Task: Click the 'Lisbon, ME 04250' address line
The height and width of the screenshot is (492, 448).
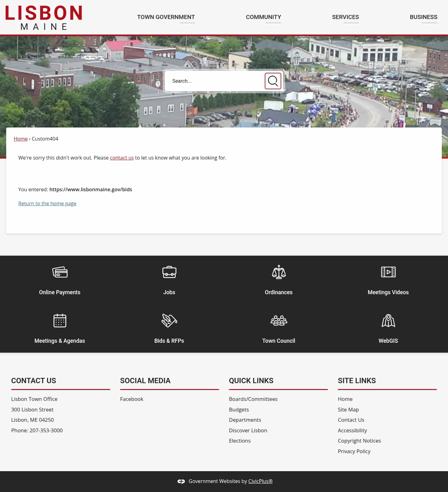Action: click(32, 420)
